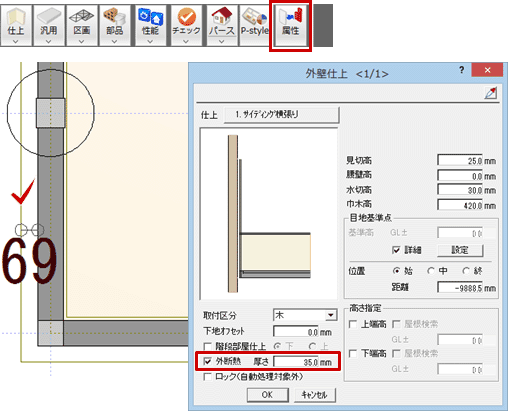Toggle the 詳細 checkbox

tap(396, 250)
